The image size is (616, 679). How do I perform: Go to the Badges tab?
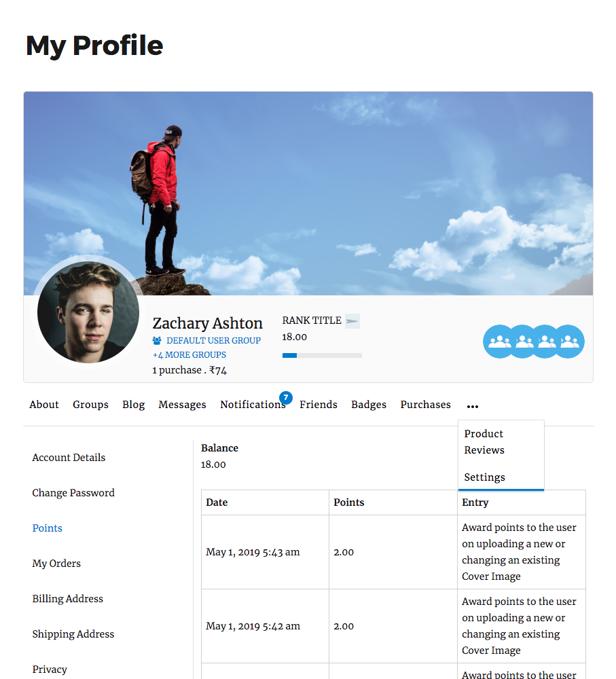(x=369, y=405)
